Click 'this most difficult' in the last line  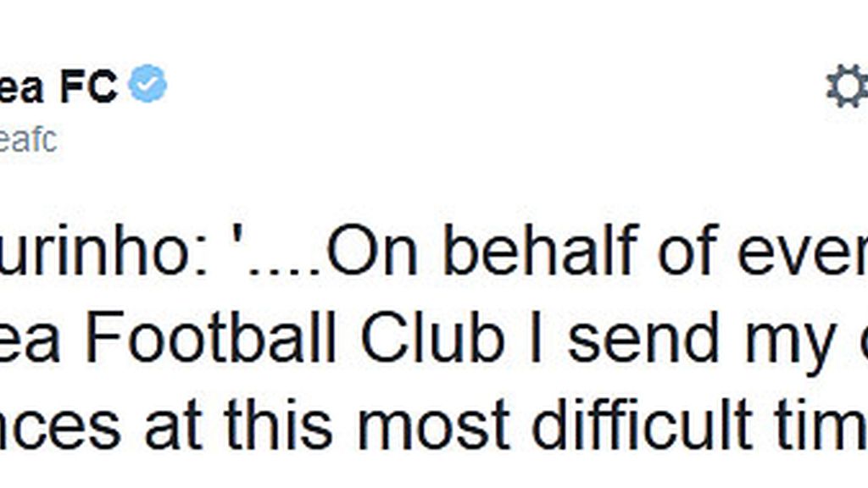point(488,424)
